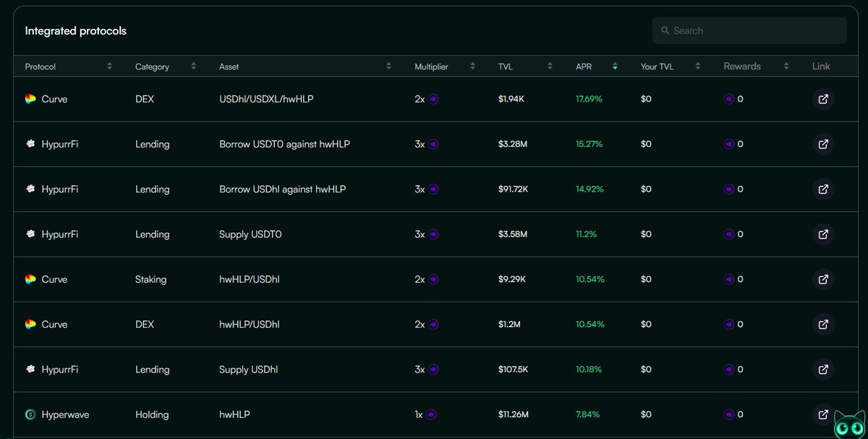Sort table by Rewards column arrows
Viewport: 868px width, 439px height.
pos(786,67)
